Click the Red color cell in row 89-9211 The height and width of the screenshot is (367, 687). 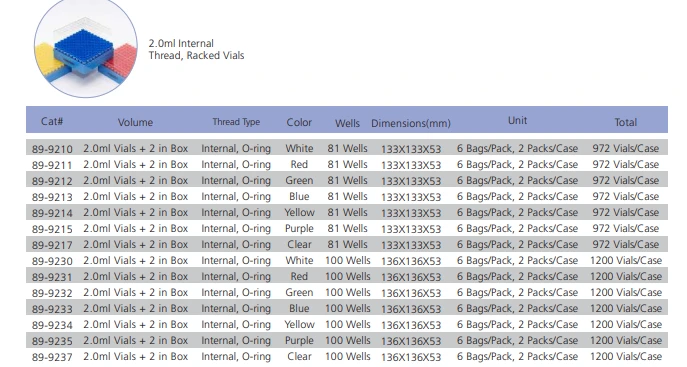[299, 164]
